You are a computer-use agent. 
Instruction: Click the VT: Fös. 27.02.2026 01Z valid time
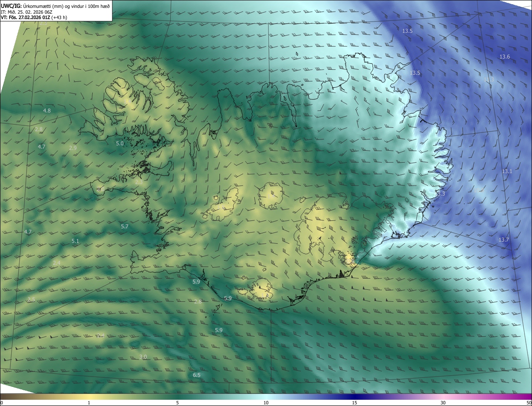tap(26, 17)
